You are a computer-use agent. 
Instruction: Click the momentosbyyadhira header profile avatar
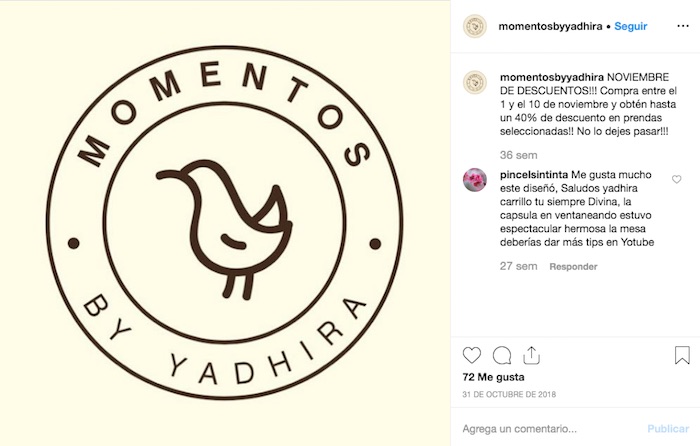point(475,26)
